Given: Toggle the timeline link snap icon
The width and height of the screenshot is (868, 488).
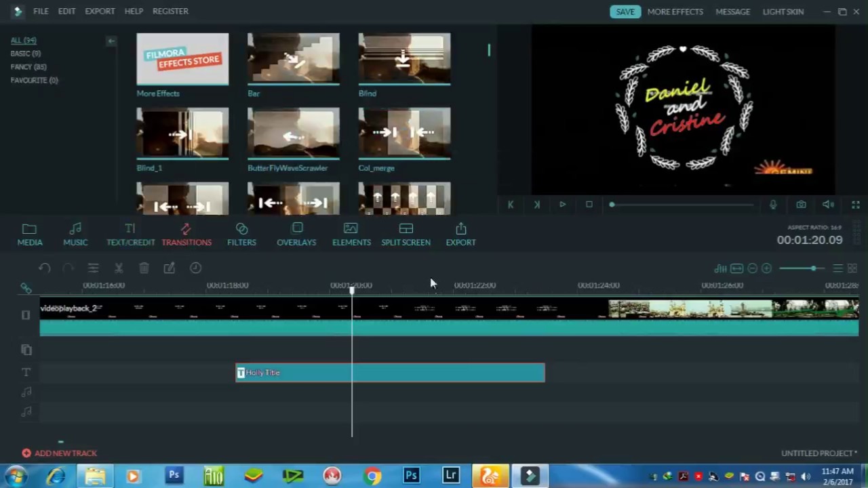Looking at the screenshot, I should (x=26, y=288).
